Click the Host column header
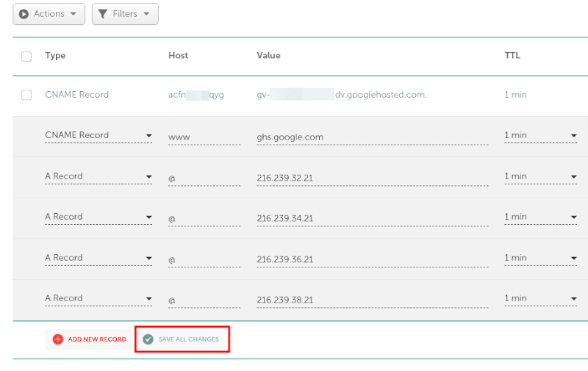Image resolution: width=588 pixels, height=371 pixels. click(178, 55)
